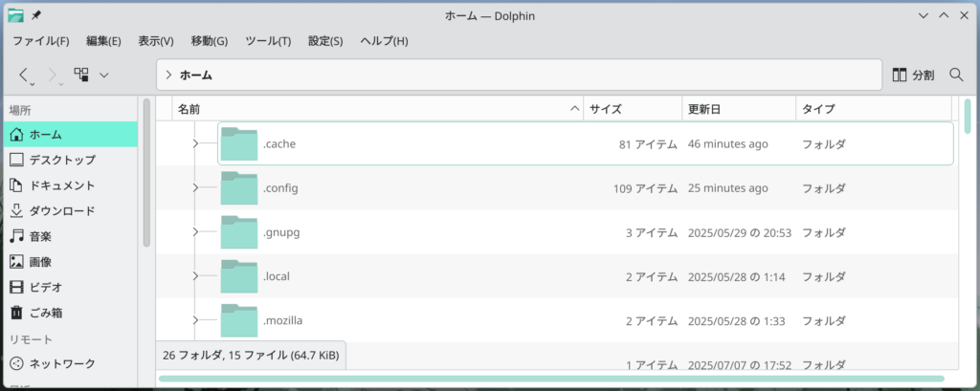The width and height of the screenshot is (980, 391).
Task: Click the back navigation arrow
Action: click(25, 75)
